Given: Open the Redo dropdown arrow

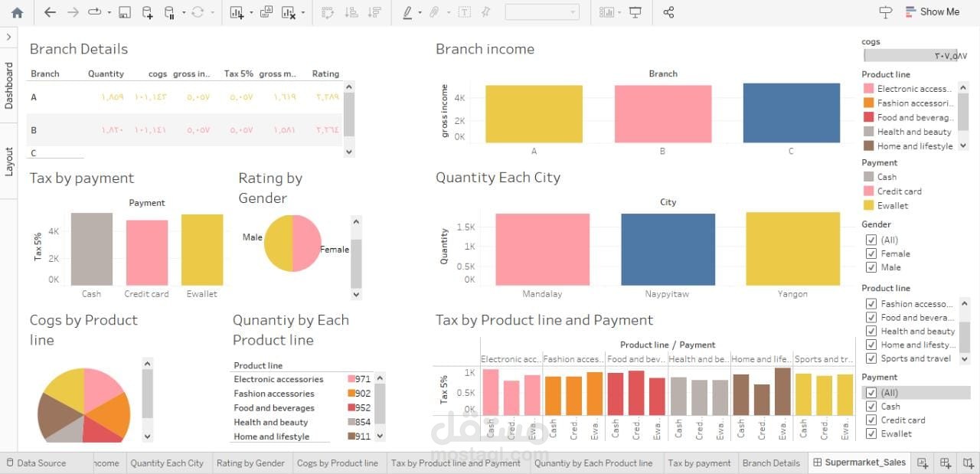Looking at the screenshot, I should click(x=109, y=12).
